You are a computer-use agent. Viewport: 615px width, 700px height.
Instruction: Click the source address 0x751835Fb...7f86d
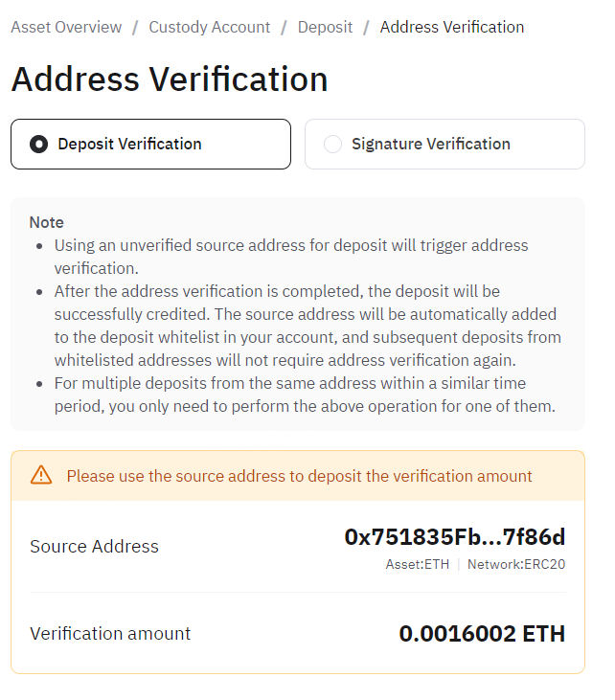coord(454,537)
